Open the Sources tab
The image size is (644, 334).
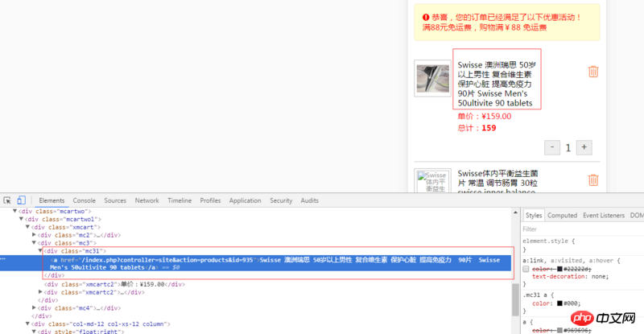coord(115,200)
